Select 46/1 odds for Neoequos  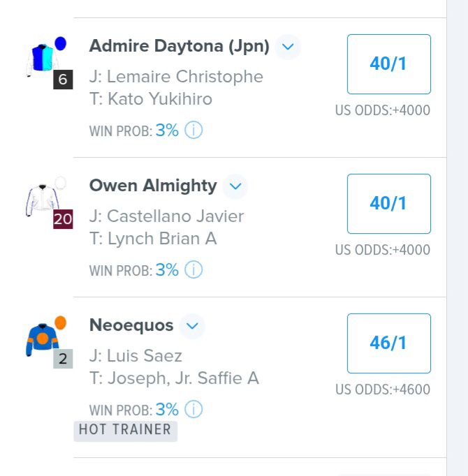pyautogui.click(x=388, y=343)
